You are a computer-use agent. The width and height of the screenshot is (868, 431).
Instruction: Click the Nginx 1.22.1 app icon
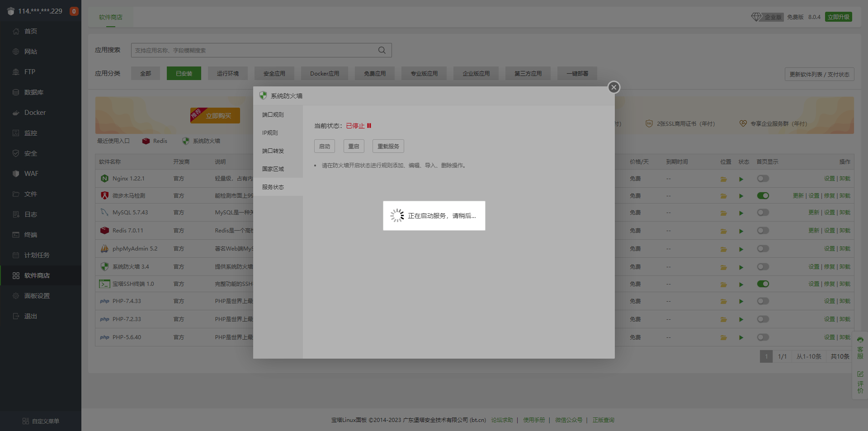pos(104,179)
